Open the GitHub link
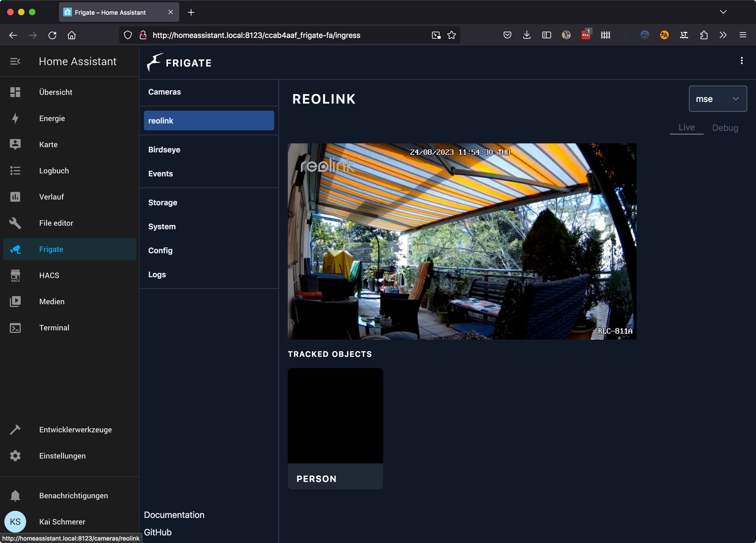 point(158,532)
